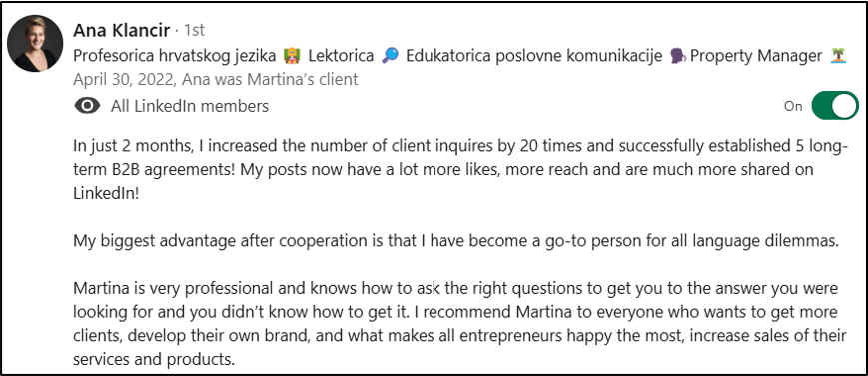Click the word 'Lektorica' in the headline
The height and width of the screenshot is (376, 868).
pyautogui.click(x=341, y=55)
